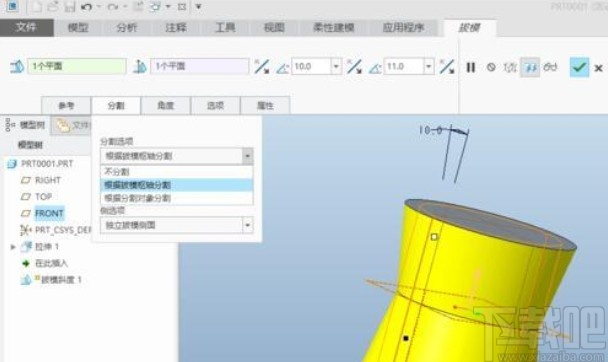The width and height of the screenshot is (608, 362).
Task: Open the 侧选项 side options dropdown
Action: (247, 225)
